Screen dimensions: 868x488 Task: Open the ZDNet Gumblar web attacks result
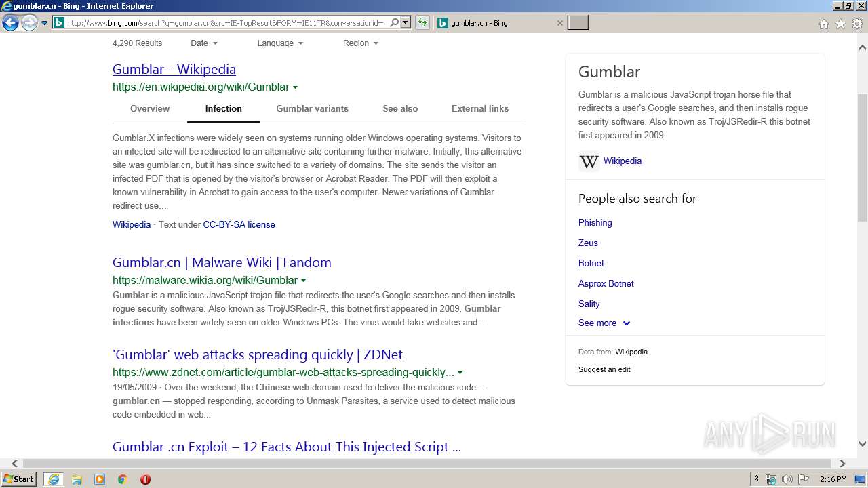click(x=258, y=354)
